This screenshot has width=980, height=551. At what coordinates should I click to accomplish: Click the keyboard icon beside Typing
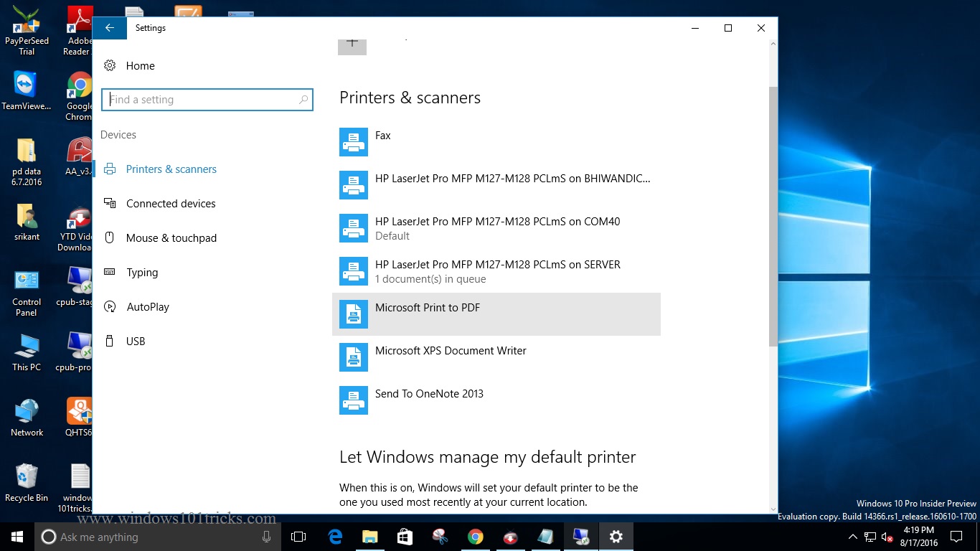[x=110, y=272]
